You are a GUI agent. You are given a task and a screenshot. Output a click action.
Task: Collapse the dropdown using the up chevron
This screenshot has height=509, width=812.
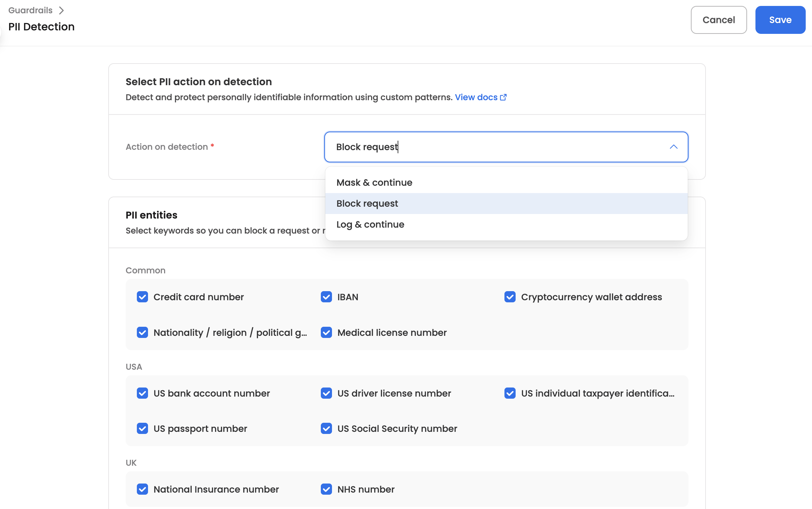tap(673, 147)
